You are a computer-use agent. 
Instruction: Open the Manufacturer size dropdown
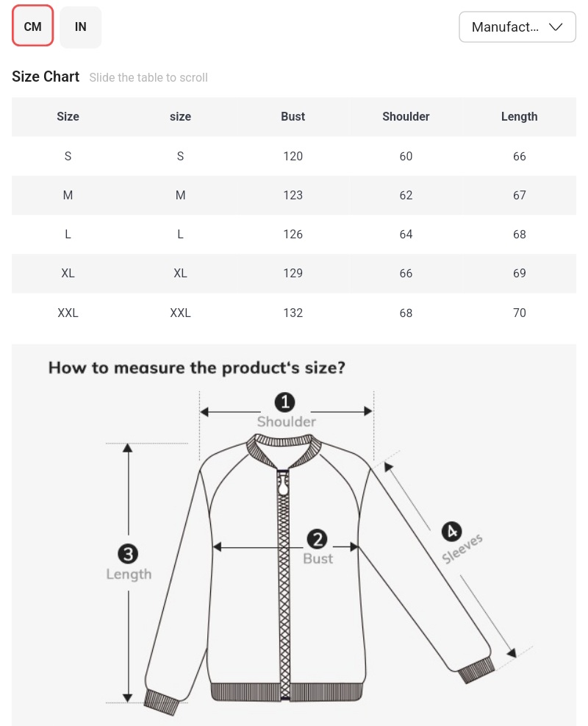pyautogui.click(x=517, y=27)
